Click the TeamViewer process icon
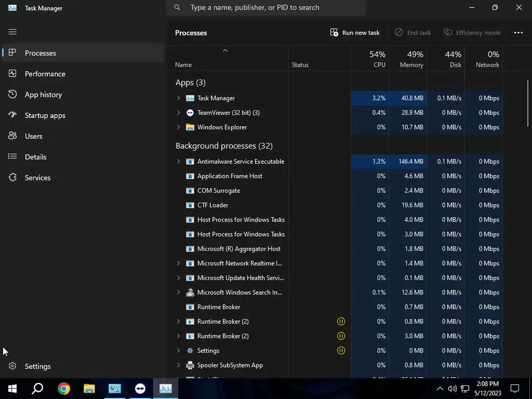The width and height of the screenshot is (532, 399). click(190, 113)
